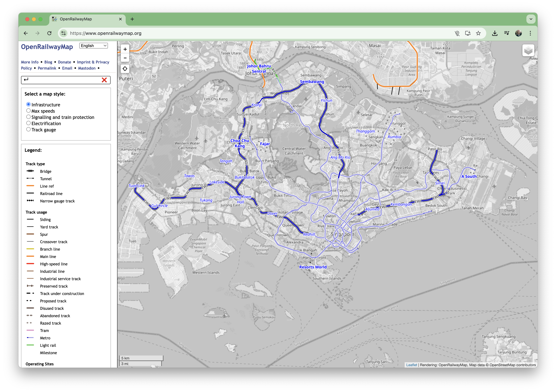556x392 pixels.
Task: Bookmark the page with the star icon
Action: click(478, 33)
